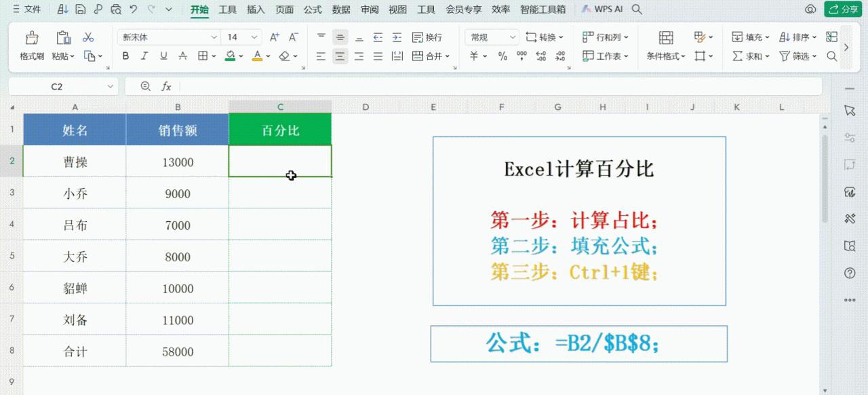This screenshot has height=395, width=868.
Task: Click the Print preview icon
Action: pos(116,10)
